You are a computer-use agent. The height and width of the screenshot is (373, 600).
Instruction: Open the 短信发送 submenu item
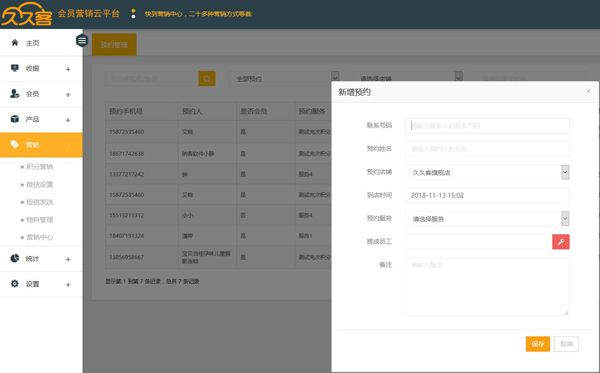(x=39, y=202)
